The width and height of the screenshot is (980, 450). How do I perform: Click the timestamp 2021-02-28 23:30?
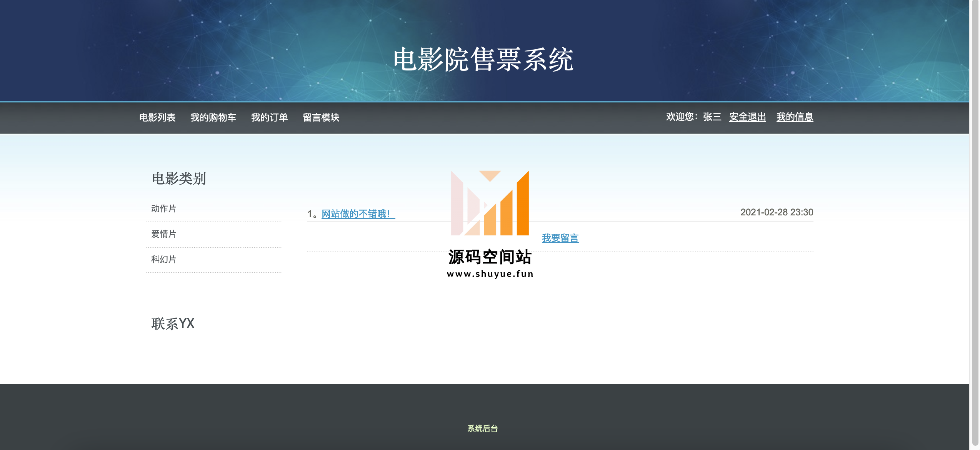point(777,212)
